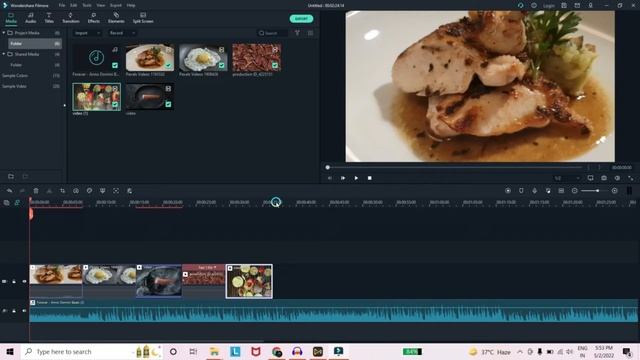Stop the preview playback
Image resolution: width=640 pixels, height=360 pixels.
click(x=369, y=178)
